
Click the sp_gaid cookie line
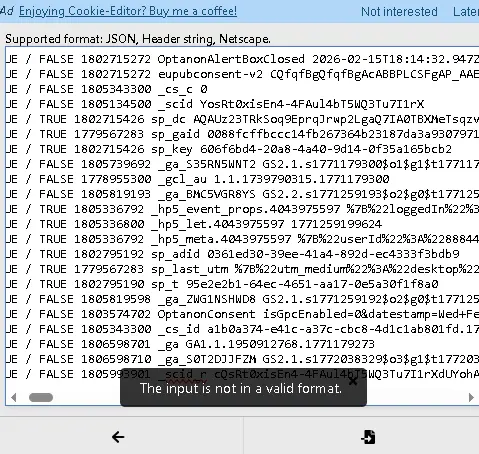tap(242, 134)
